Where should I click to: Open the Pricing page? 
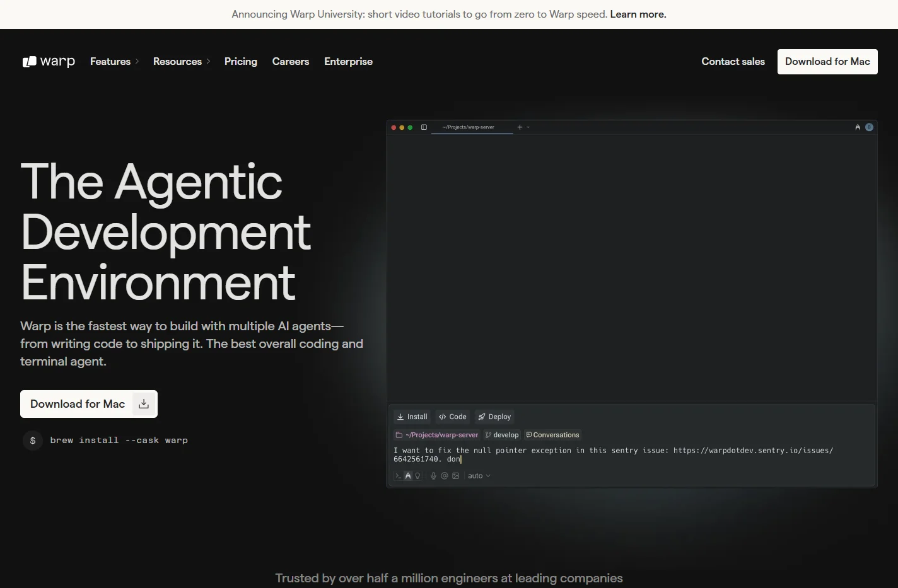point(241,61)
